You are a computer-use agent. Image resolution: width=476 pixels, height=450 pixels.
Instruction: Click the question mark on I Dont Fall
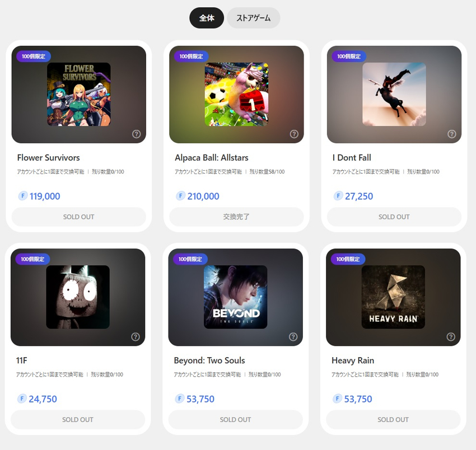click(x=452, y=134)
